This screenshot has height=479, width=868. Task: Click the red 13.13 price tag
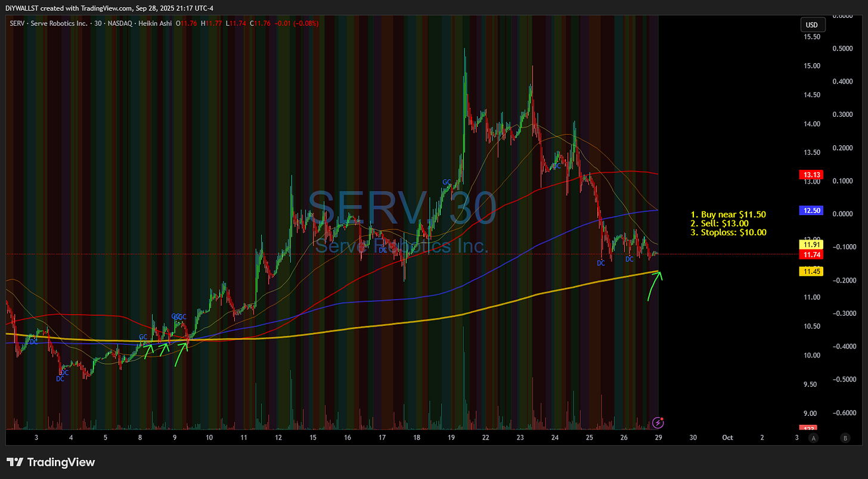pyautogui.click(x=810, y=175)
